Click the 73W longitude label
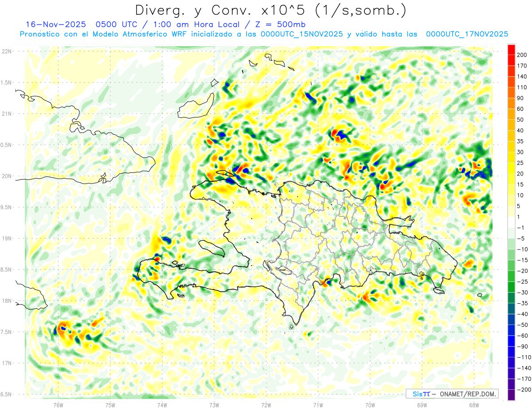The height and width of the screenshot is (411, 532). point(214,405)
